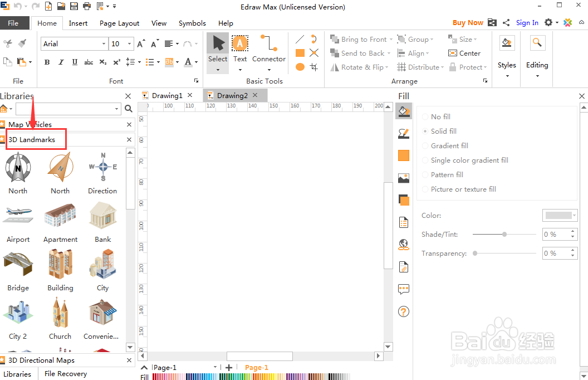Apply superscript formatting
Image resolution: width=588 pixels, height=380 pixels.
click(116, 62)
